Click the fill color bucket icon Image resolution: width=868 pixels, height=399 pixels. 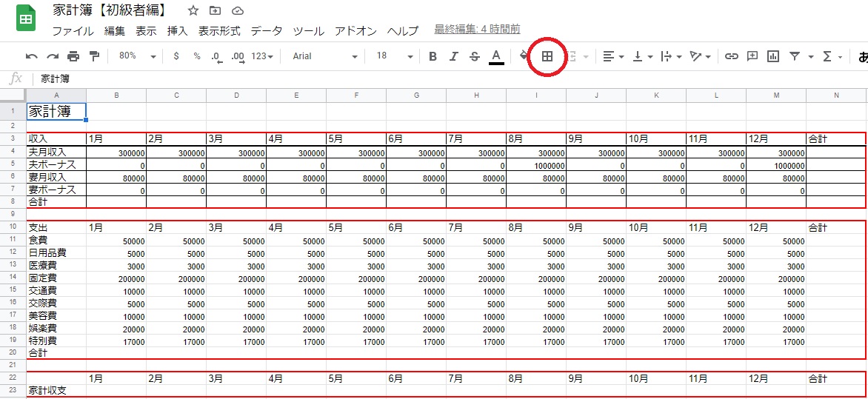pyautogui.click(x=524, y=56)
